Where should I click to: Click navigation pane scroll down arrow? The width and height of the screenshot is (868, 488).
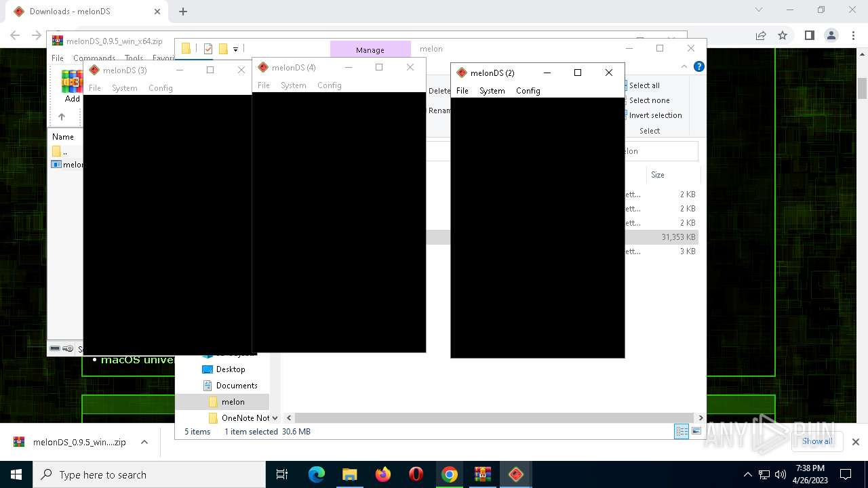point(275,418)
